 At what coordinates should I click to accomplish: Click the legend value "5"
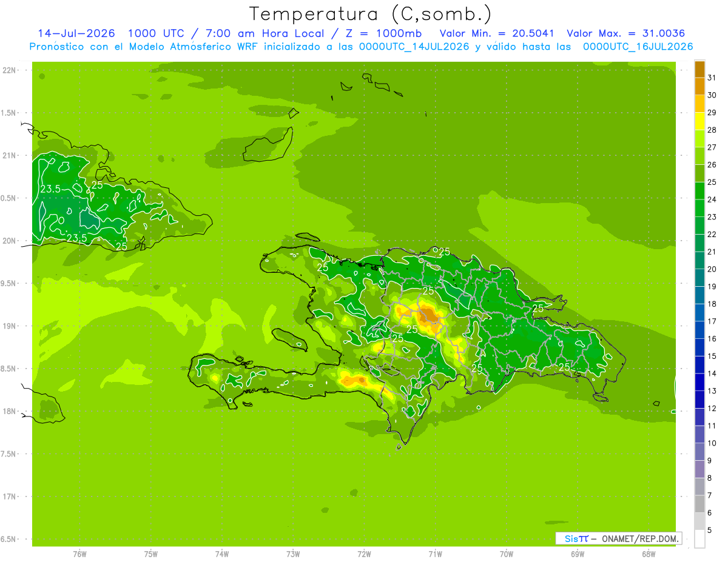click(710, 530)
